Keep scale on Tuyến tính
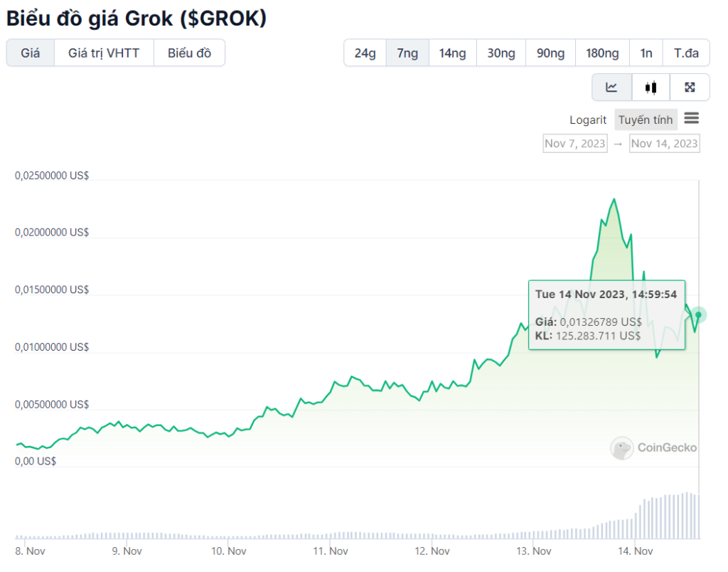Screen dimensions: 728x572 (x=645, y=120)
